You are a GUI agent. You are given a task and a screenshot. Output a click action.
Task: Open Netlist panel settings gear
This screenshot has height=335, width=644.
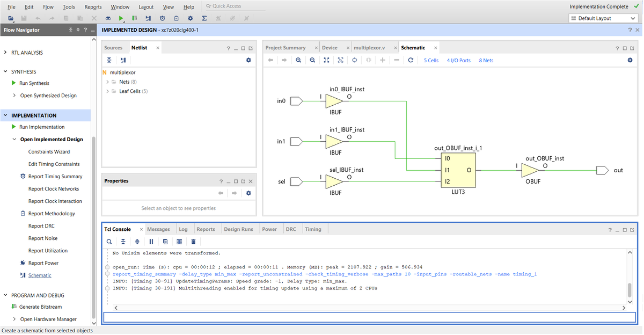click(248, 60)
